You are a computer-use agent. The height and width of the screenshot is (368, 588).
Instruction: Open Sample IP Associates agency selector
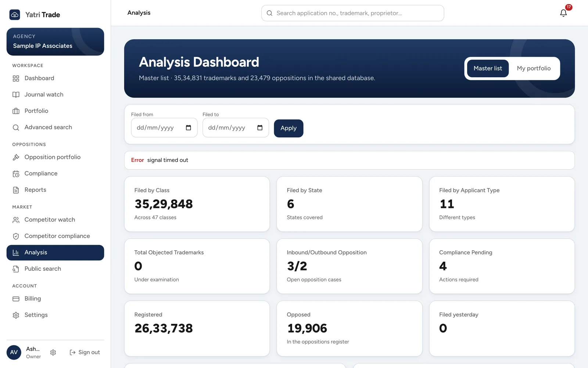coord(55,42)
